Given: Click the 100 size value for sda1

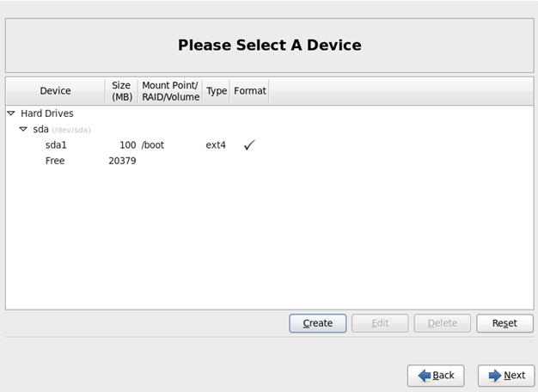Looking at the screenshot, I should coord(128,145).
